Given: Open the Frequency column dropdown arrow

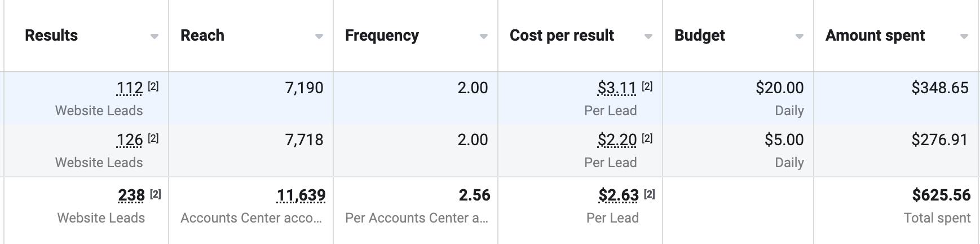Looking at the screenshot, I should tap(484, 37).
